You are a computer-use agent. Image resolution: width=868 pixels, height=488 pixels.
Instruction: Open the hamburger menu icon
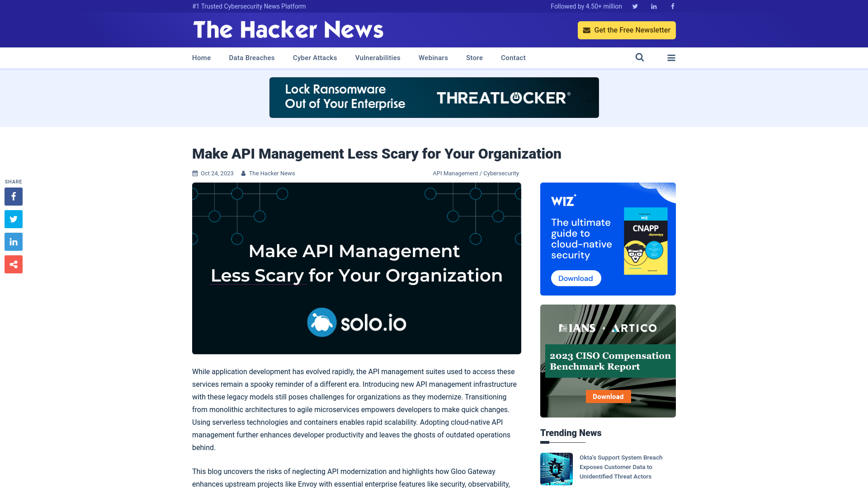(x=671, y=58)
